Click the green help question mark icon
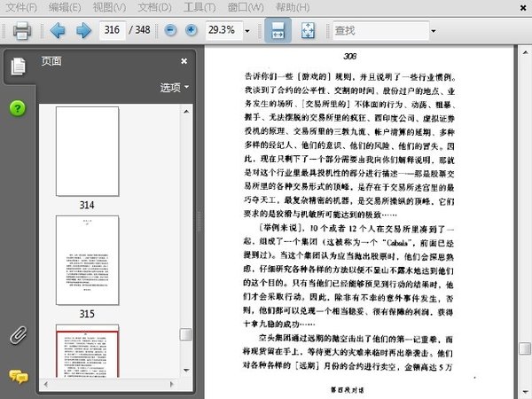This screenshot has height=399, width=532. click(x=18, y=108)
